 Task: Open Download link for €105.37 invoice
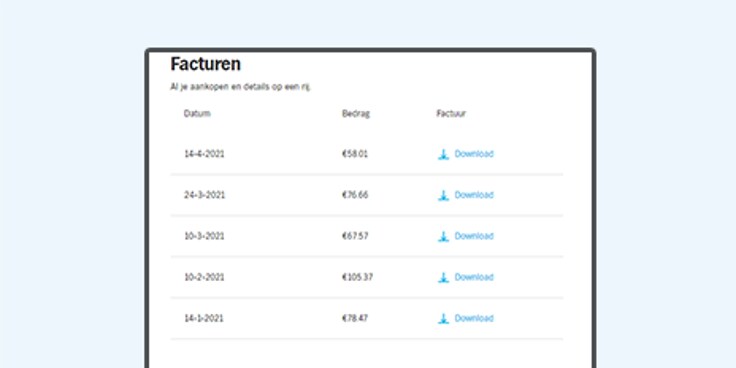(474, 277)
